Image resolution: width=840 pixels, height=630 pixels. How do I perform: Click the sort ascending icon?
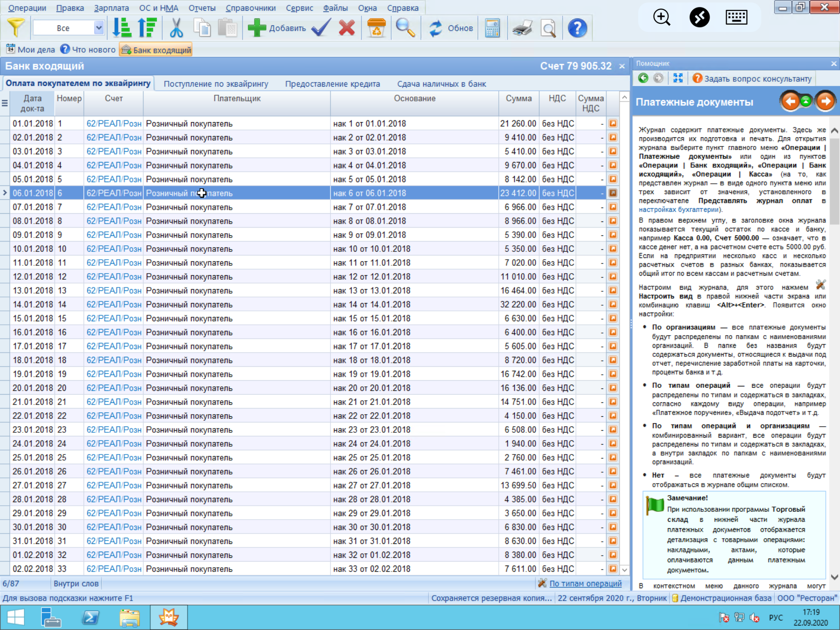coord(121,28)
